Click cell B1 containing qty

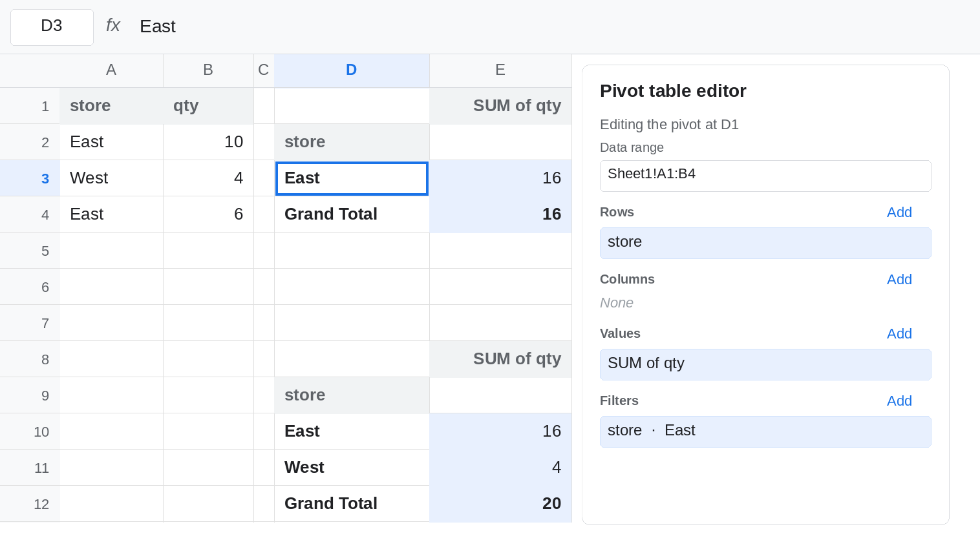[x=208, y=106]
